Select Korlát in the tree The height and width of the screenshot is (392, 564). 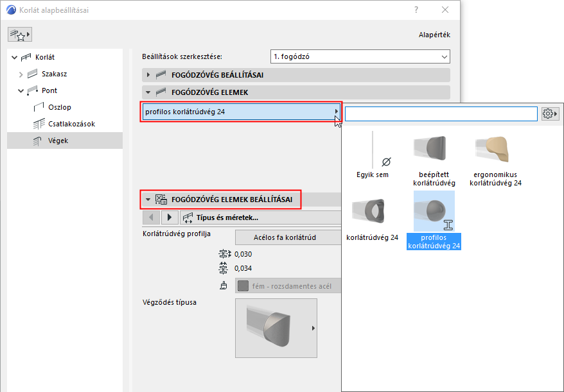45,57
